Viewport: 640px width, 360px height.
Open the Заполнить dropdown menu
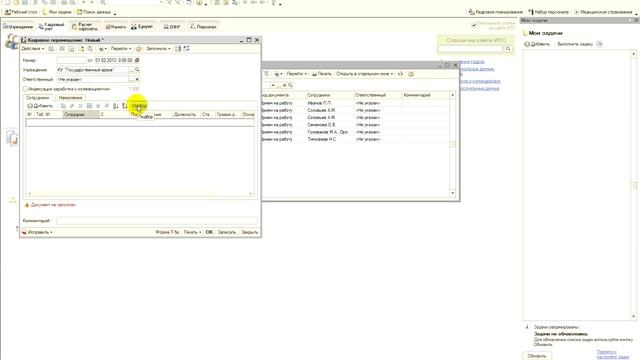(x=158, y=49)
